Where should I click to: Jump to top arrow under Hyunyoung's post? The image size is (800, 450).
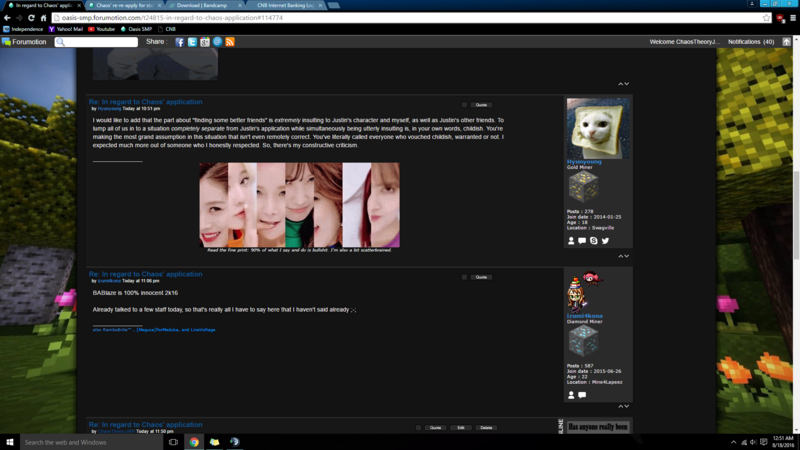(x=621, y=256)
